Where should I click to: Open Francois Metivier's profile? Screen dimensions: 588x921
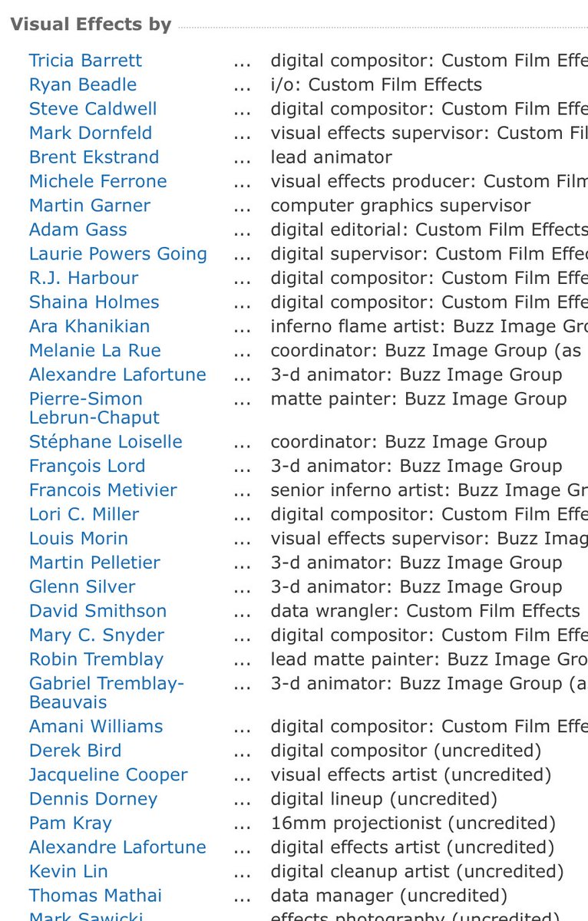tap(103, 490)
